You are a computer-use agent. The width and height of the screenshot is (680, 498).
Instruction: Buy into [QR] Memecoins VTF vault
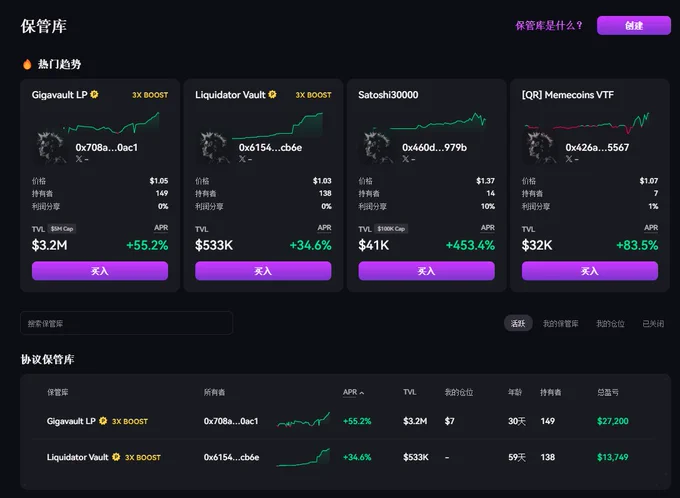(590, 271)
